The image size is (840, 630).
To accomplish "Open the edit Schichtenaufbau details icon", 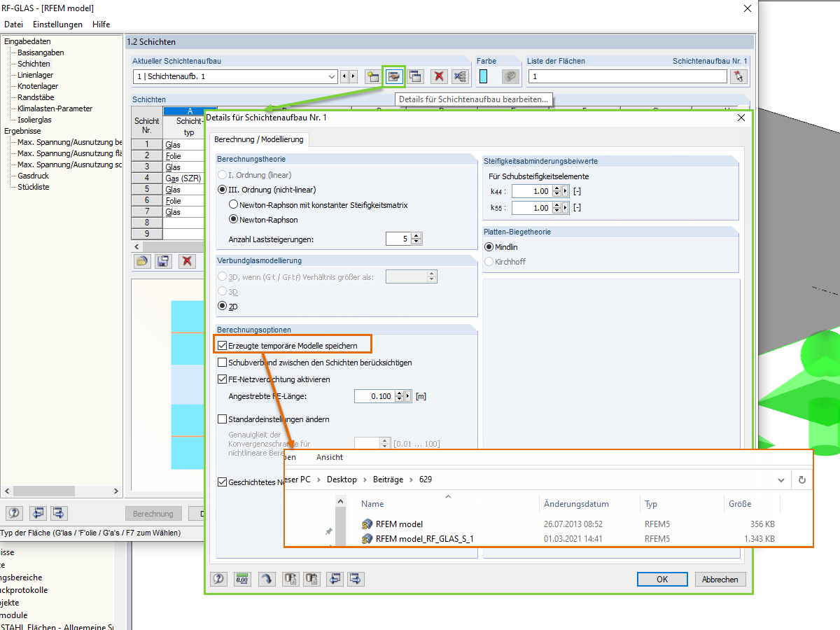I will click(394, 76).
